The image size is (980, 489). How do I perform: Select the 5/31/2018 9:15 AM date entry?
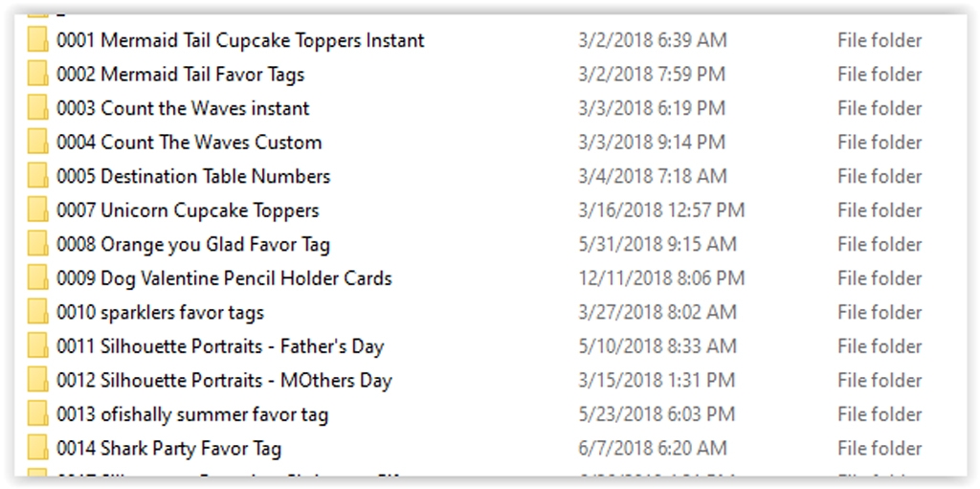[x=657, y=245]
